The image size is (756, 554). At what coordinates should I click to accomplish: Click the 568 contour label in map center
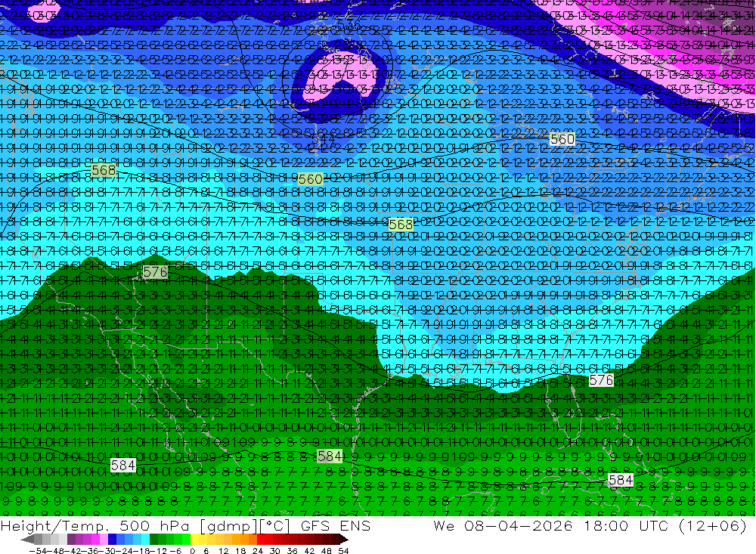(401, 224)
